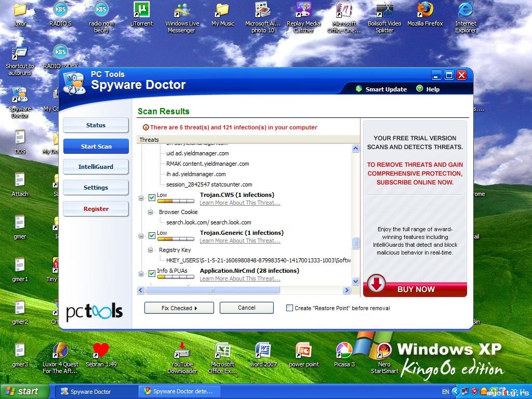The height and width of the screenshot is (399, 532).
Task: Click scroll down arrow in threats list
Action: pyautogui.click(x=355, y=281)
